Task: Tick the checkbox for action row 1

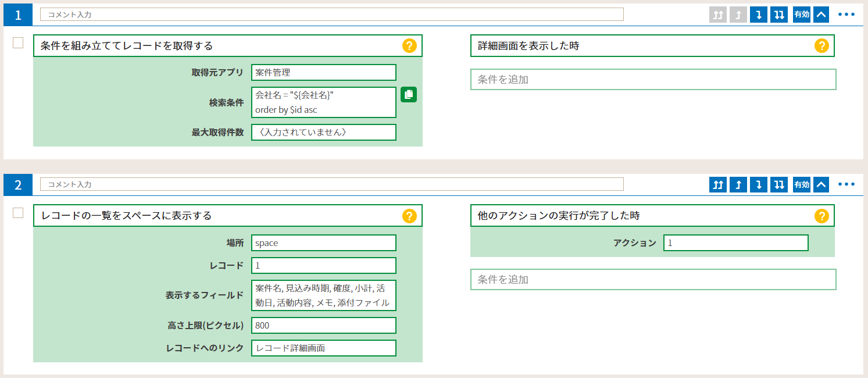Action: point(18,43)
